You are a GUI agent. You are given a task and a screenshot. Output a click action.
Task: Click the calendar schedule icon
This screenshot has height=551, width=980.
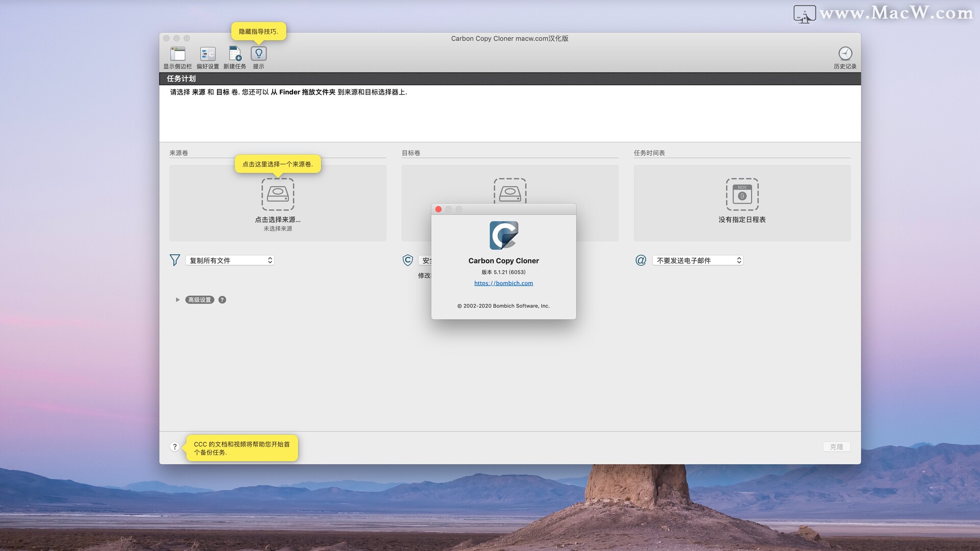click(742, 194)
